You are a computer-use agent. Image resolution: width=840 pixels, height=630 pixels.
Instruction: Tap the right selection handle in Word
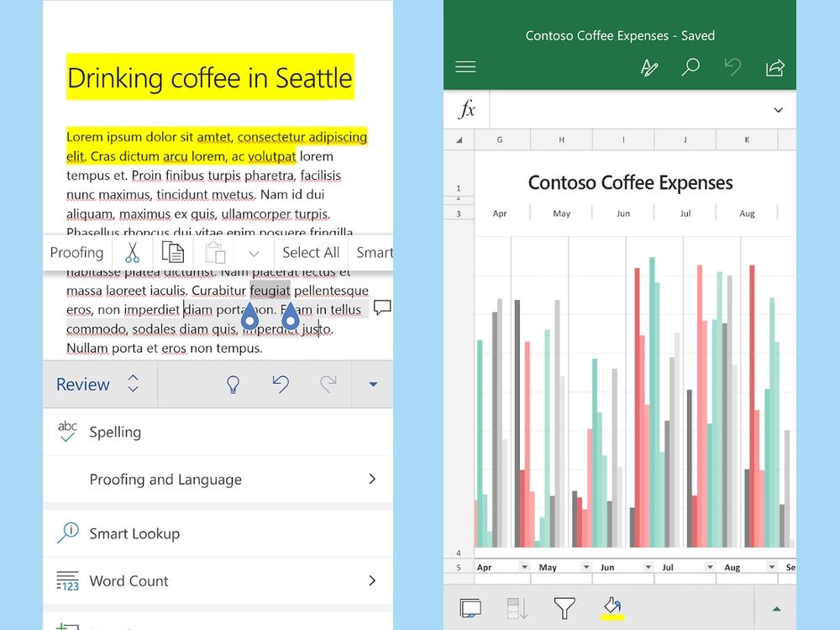[x=290, y=316]
